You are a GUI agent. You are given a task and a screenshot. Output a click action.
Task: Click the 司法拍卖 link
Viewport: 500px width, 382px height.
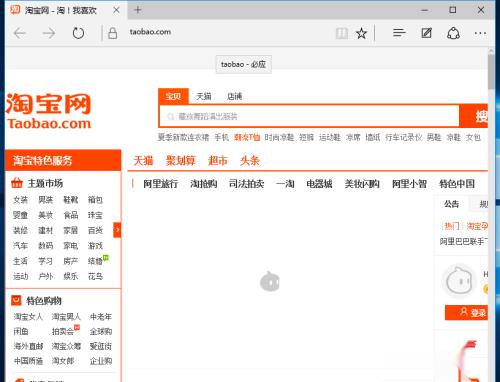pyautogui.click(x=247, y=184)
